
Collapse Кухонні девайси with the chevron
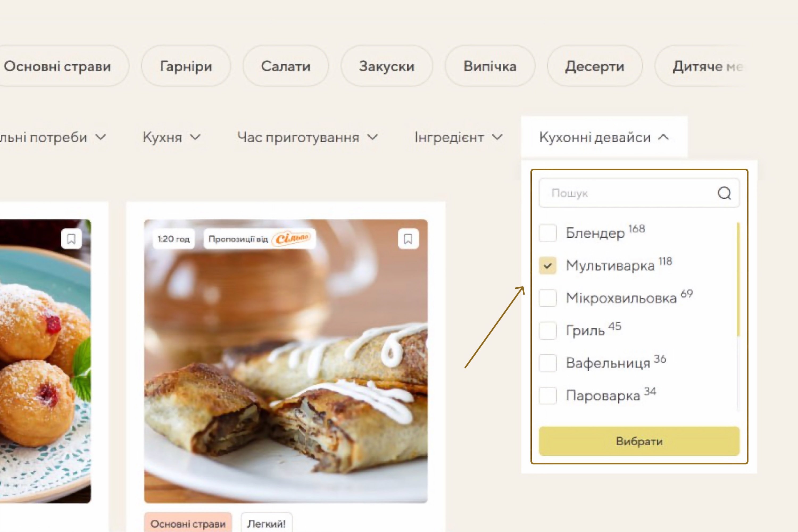tap(664, 138)
